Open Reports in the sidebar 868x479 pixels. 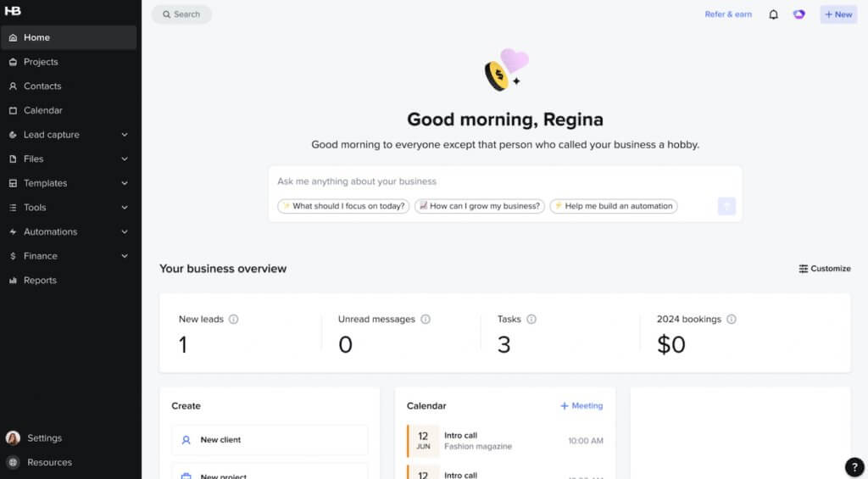click(69, 281)
